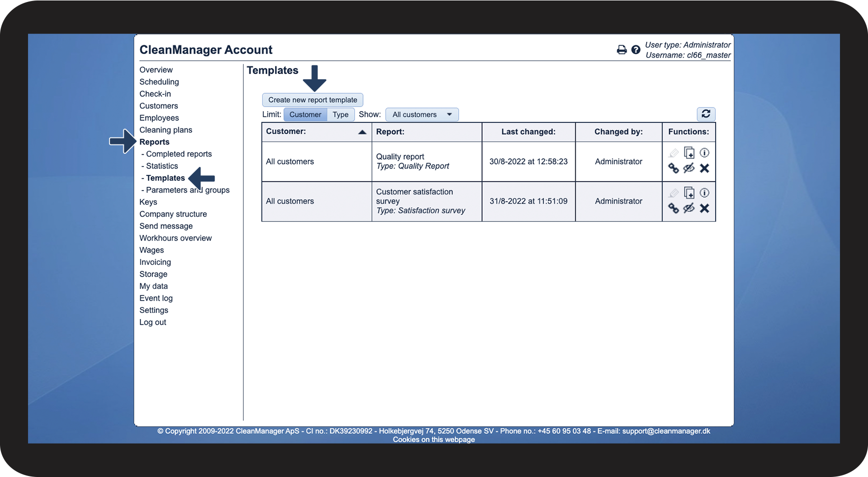Click the 30/8-2022 at 12:58:23 timestamp
Image resolution: width=868 pixels, height=477 pixels.
click(529, 162)
